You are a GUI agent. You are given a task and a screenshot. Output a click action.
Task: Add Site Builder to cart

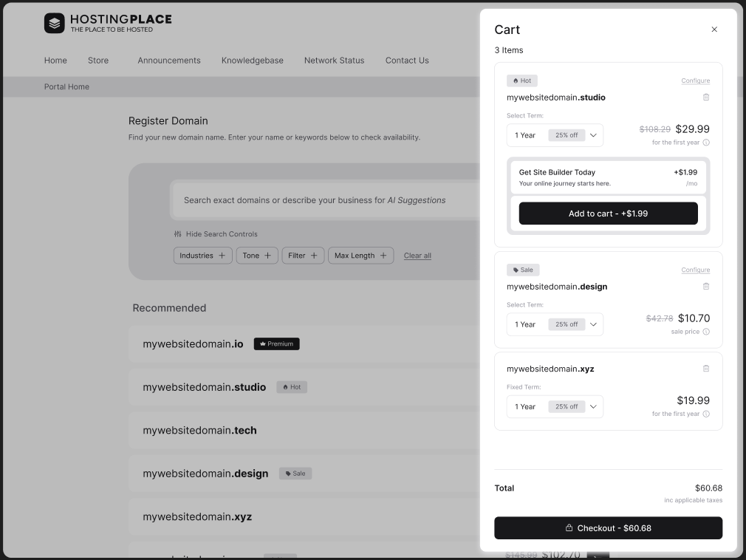click(x=608, y=214)
